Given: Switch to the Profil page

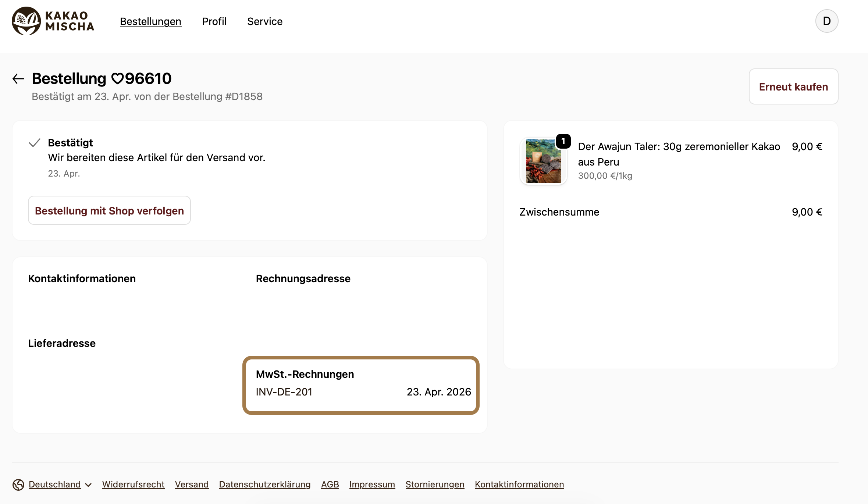Looking at the screenshot, I should click(x=214, y=21).
